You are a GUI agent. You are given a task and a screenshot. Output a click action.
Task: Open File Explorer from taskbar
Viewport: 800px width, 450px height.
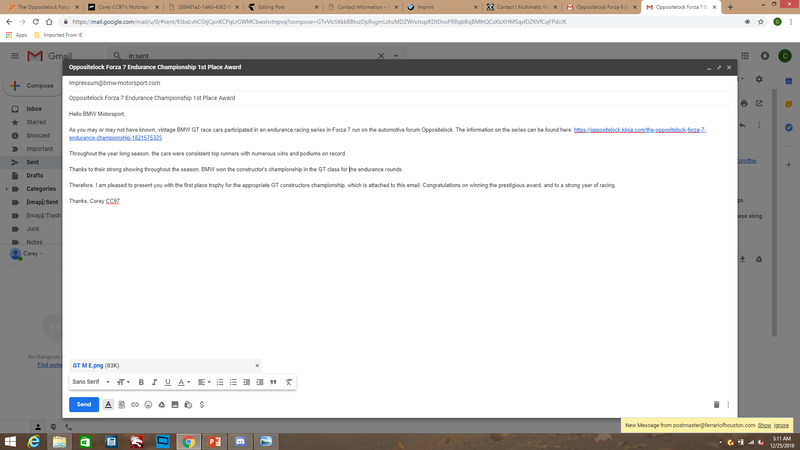pyautogui.click(x=60, y=441)
